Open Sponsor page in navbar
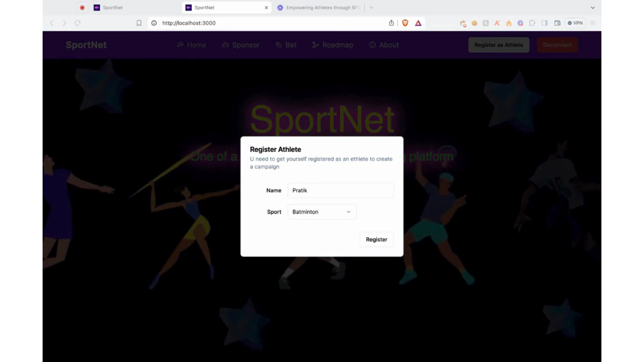644x362 pixels. pyautogui.click(x=240, y=45)
